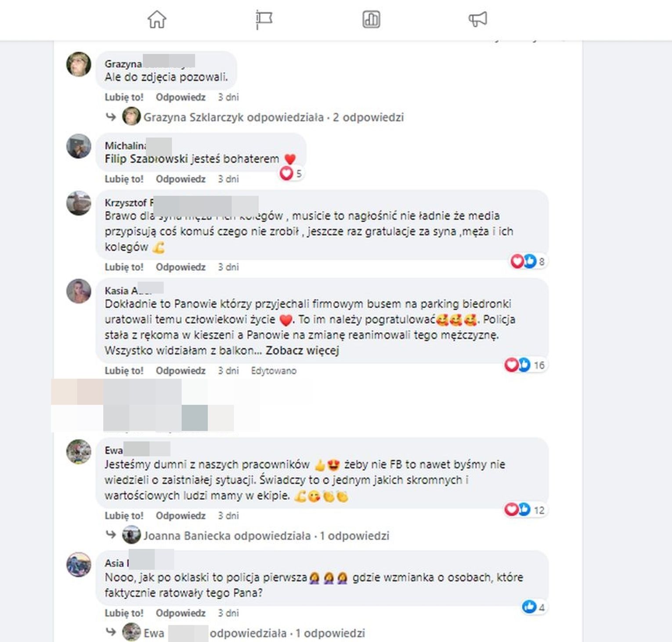Open the Pages flag icon
Screen dimensions: 672x642
264,20
